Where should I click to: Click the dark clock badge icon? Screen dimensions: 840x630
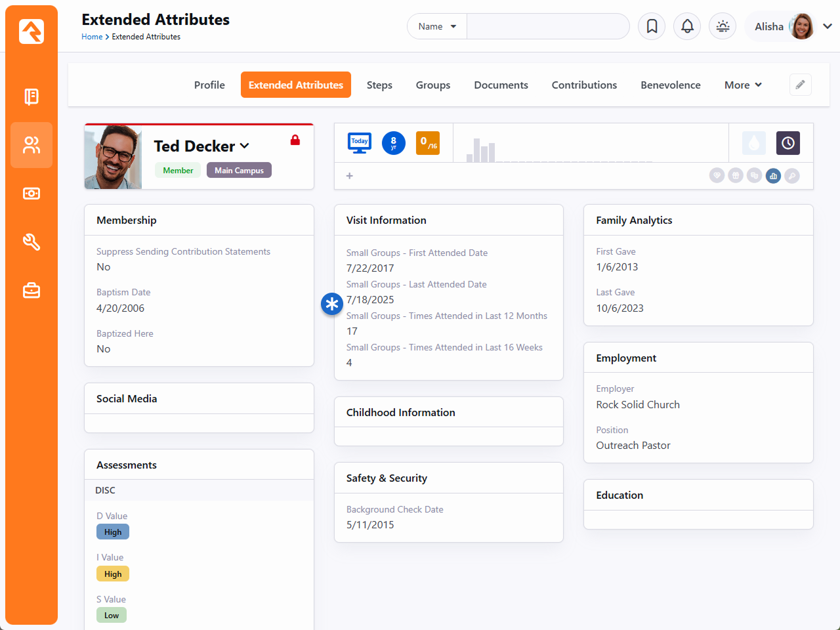pyautogui.click(x=787, y=143)
